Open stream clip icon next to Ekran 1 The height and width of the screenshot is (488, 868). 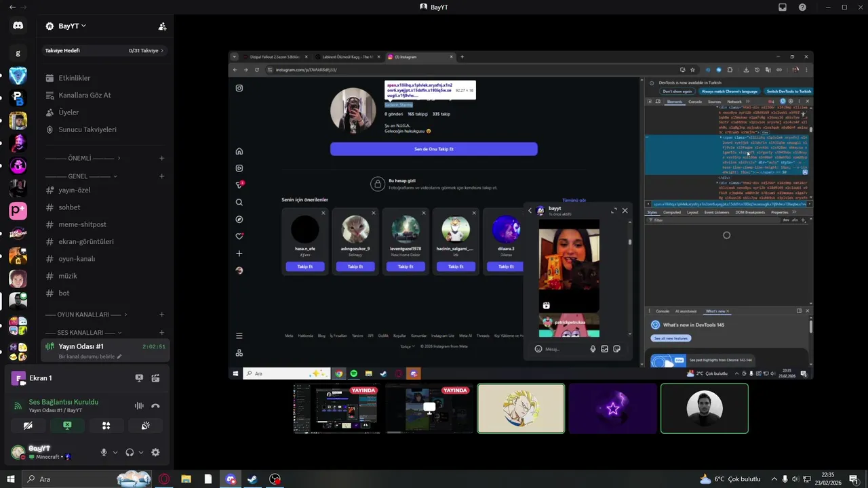[155, 378]
